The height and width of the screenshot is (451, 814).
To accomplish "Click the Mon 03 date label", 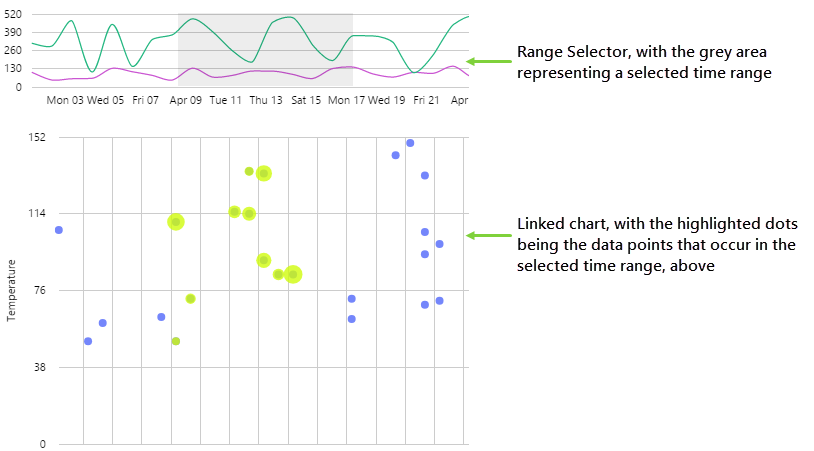I will coord(64,100).
